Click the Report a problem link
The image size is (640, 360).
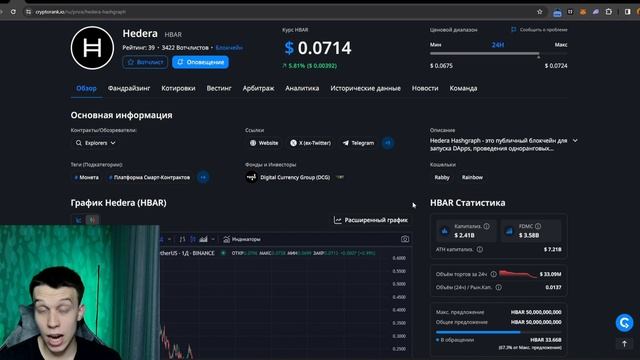[x=539, y=29]
